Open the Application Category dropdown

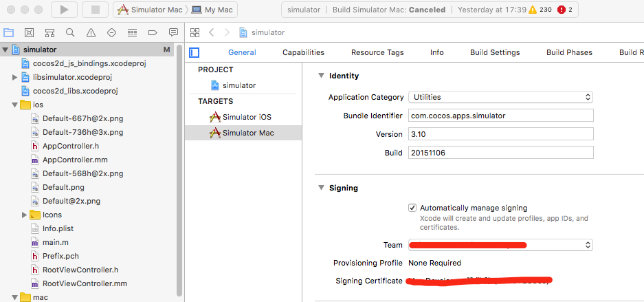500,97
